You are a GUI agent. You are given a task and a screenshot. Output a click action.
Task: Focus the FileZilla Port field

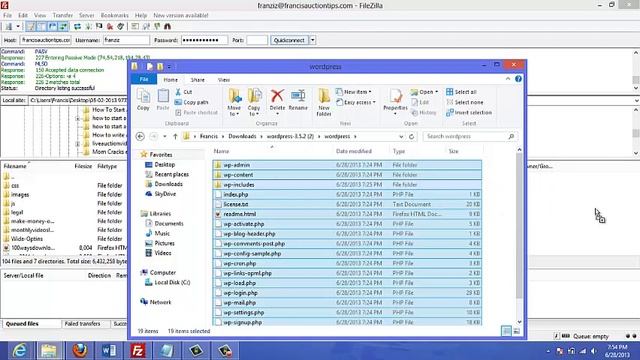257,40
